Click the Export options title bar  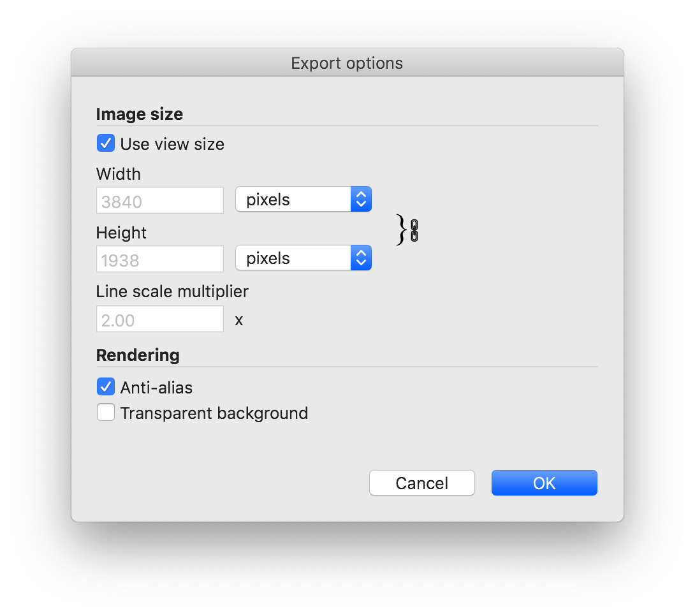347,63
